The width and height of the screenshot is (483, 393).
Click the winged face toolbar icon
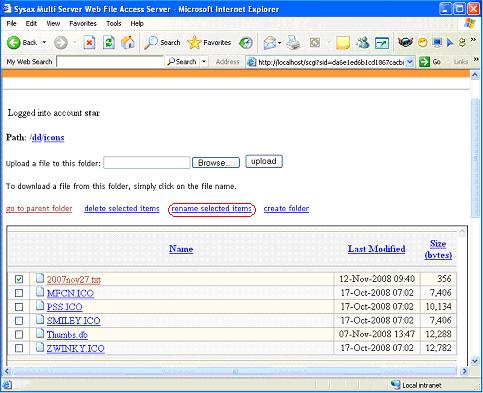[x=405, y=42]
